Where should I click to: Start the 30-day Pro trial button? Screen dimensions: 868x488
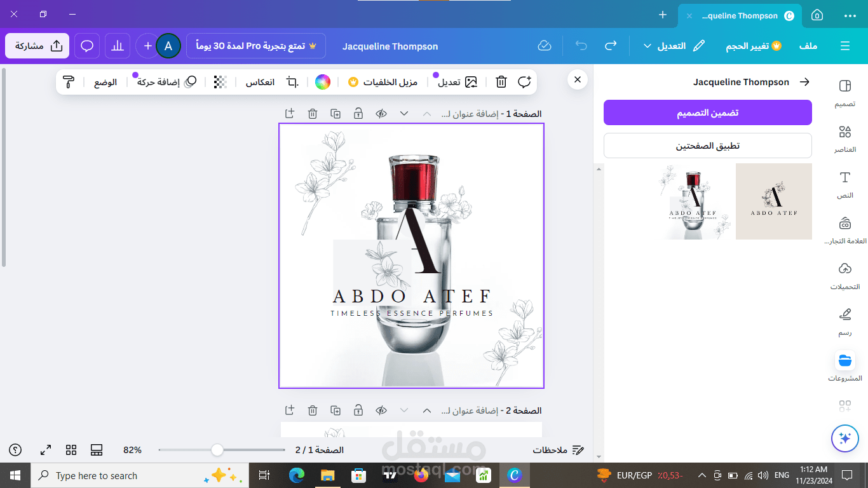(x=256, y=46)
